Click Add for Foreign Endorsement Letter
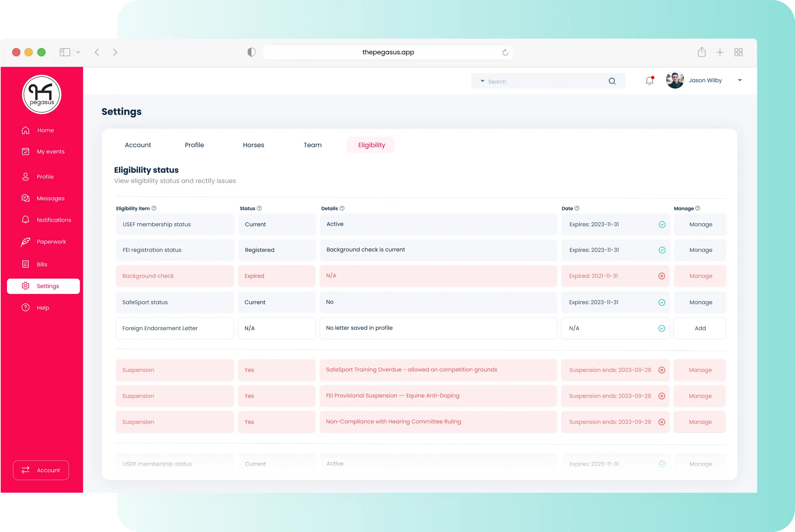Viewport: 795px width, 532px height. point(700,328)
